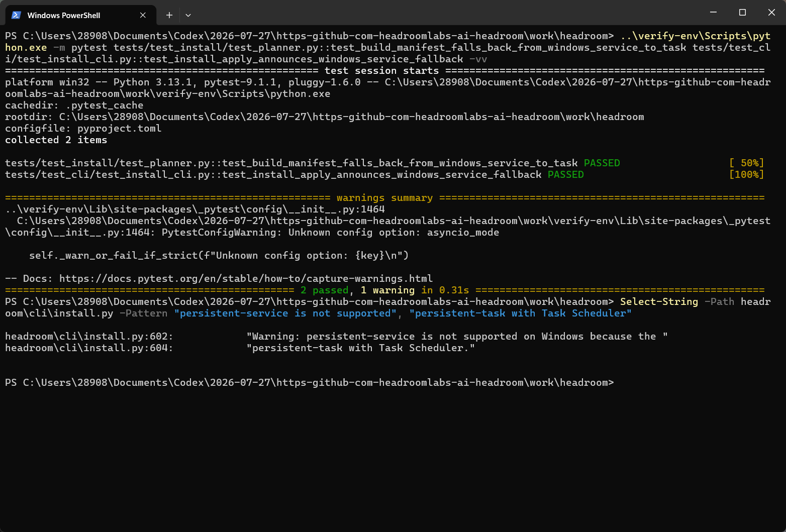The image size is (786, 532).
Task: Open a new terminal tab
Action: (x=169, y=15)
